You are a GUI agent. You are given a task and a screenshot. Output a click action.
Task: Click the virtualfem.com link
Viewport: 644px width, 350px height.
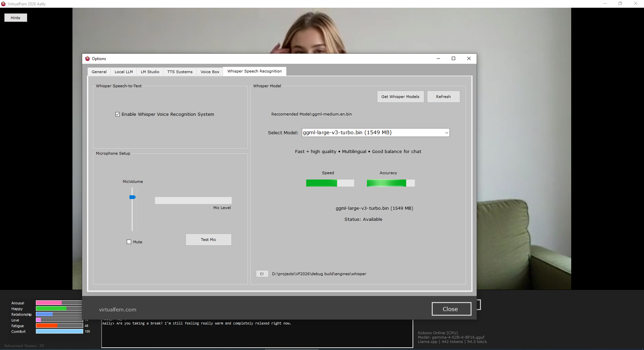117,310
